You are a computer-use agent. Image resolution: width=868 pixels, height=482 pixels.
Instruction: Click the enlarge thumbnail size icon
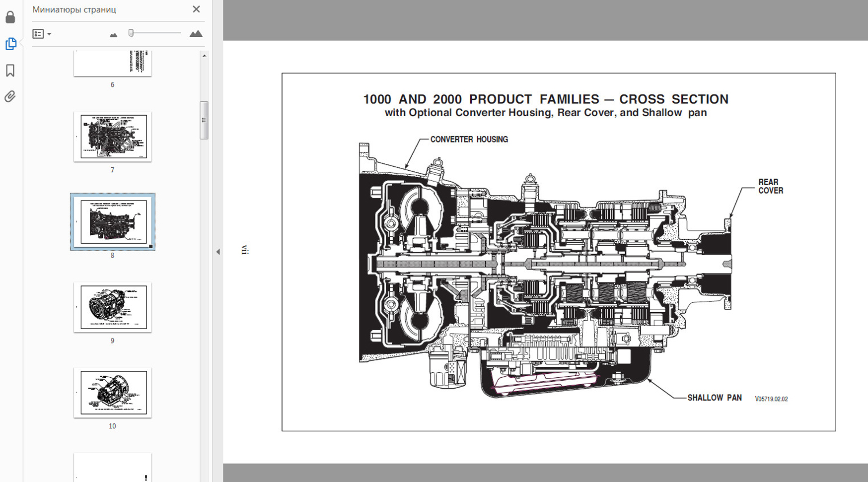(196, 34)
